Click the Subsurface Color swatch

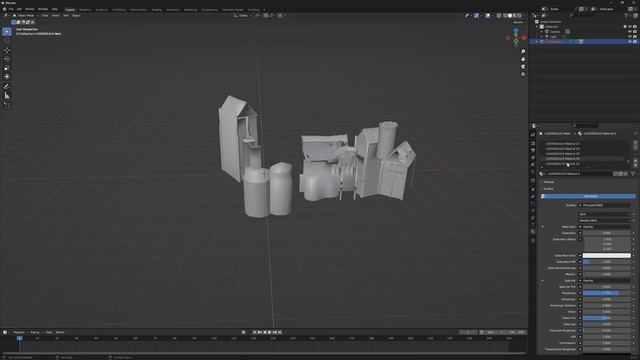coord(607,256)
